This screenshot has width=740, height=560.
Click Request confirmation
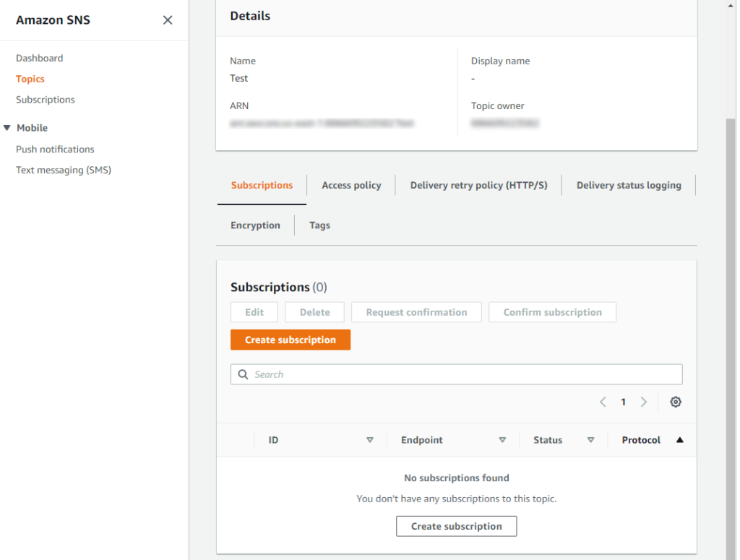click(416, 311)
